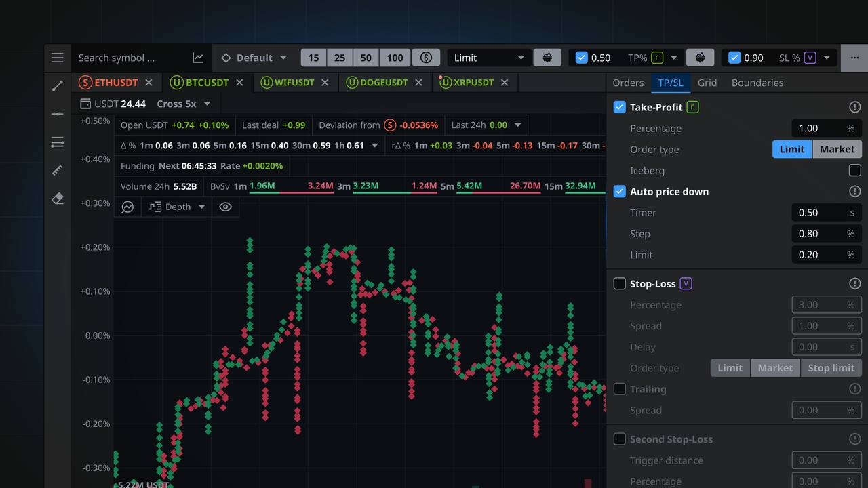Open the Second Stop-Loss info icon
This screenshot has width=868, height=488.
pos(854,439)
